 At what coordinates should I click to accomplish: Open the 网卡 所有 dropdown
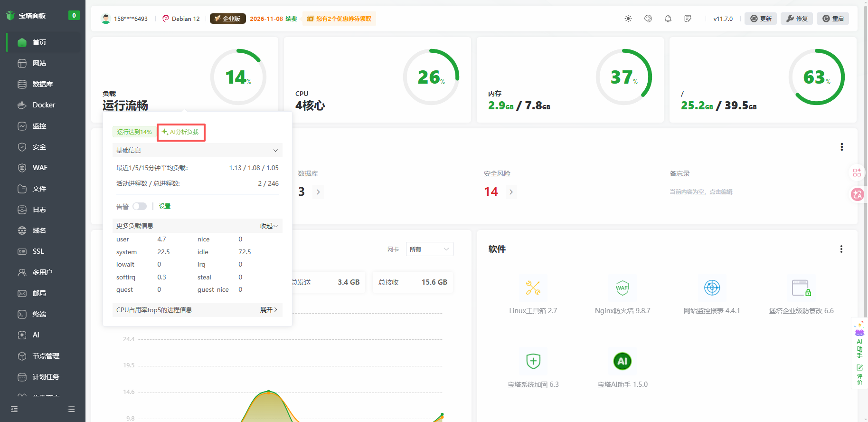[429, 249]
